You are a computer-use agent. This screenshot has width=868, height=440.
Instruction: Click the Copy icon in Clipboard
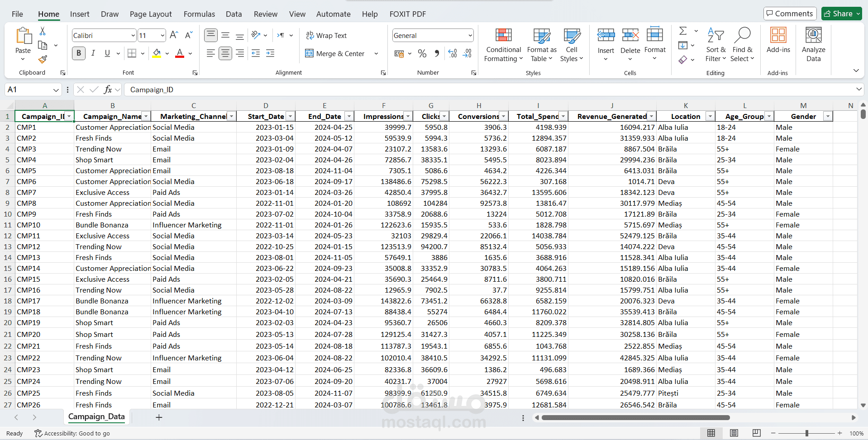pos(43,45)
